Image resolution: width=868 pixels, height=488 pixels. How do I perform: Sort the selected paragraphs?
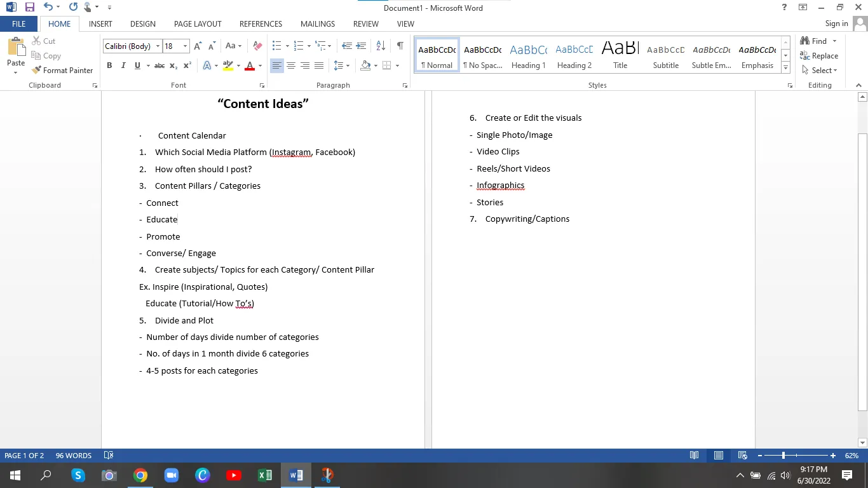[x=381, y=46]
